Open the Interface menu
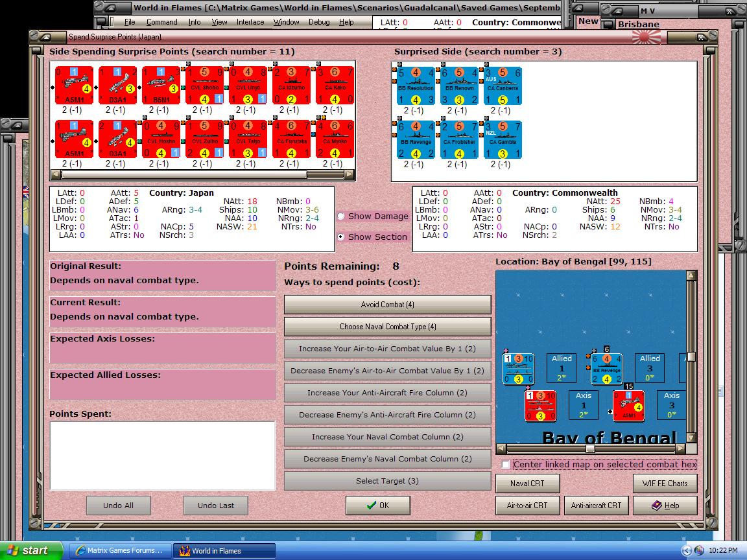Viewport: 747px width, 560px height. (x=250, y=22)
